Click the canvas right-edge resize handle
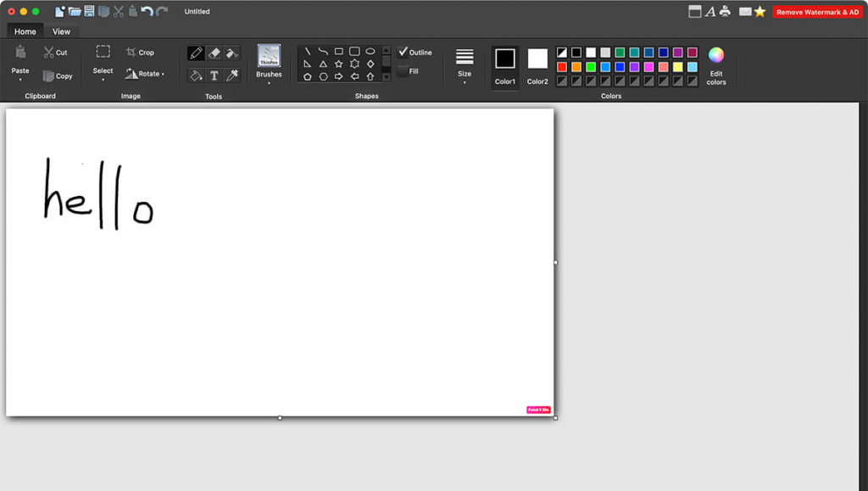 point(556,262)
